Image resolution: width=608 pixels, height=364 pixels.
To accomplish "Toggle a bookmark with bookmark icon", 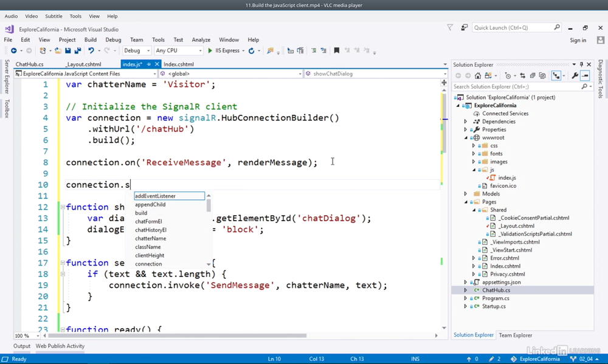I will 337,50.
